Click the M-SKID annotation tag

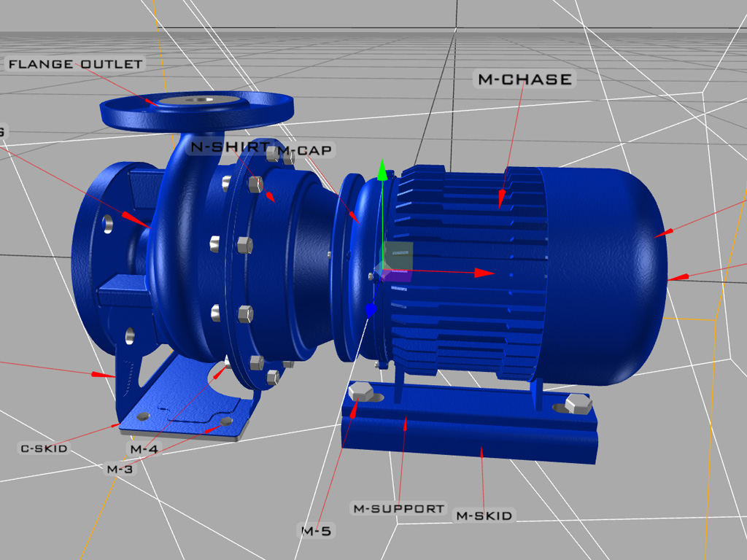[x=484, y=516]
